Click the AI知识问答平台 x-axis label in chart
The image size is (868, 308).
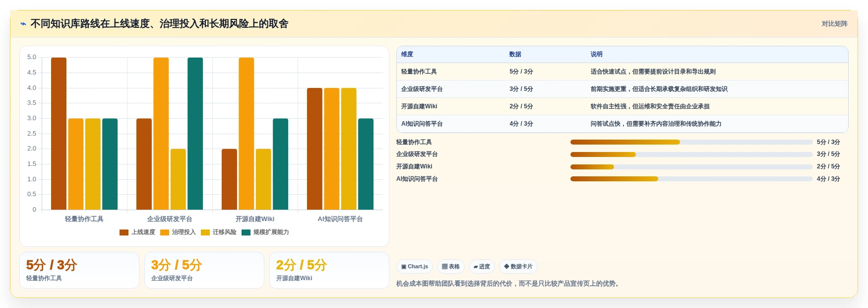pos(340,219)
